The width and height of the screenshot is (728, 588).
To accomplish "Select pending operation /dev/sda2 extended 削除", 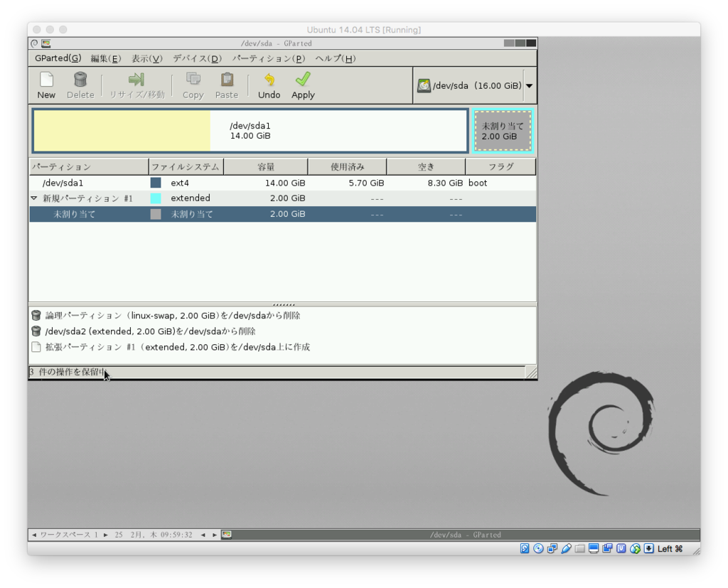I will point(150,331).
